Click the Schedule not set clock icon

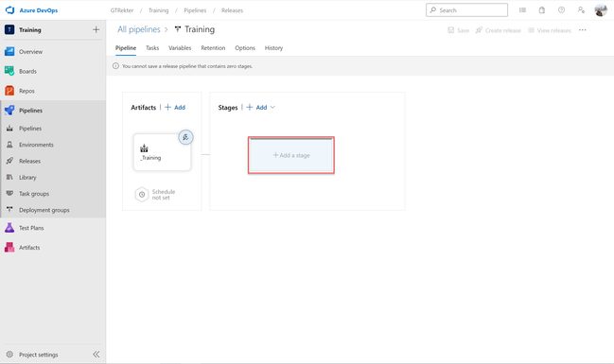tap(142, 195)
